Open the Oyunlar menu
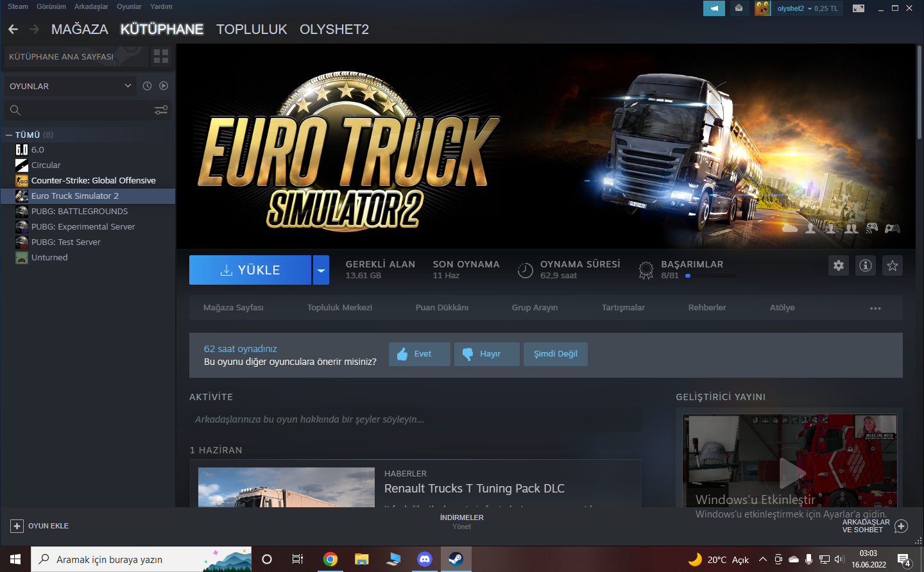The height and width of the screenshot is (572, 924). (129, 6)
